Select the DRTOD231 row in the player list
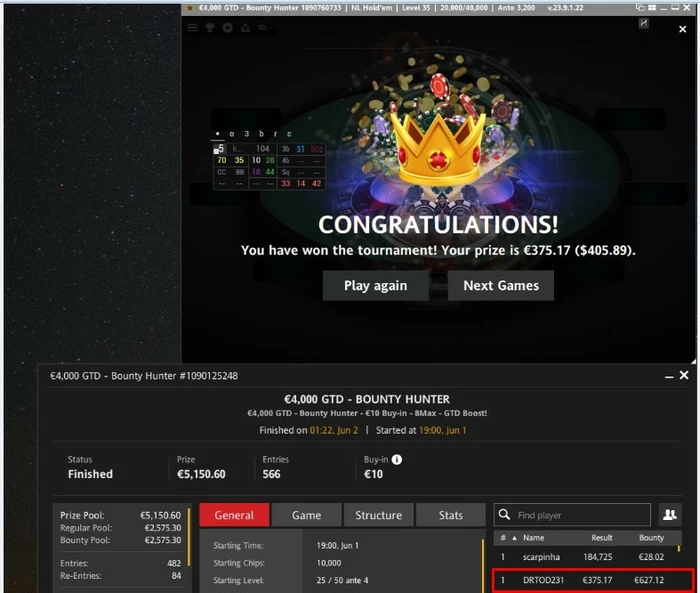This screenshot has width=700, height=593. [593, 580]
